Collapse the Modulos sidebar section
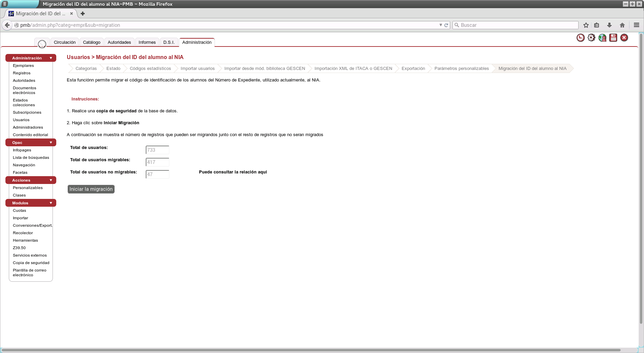Image resolution: width=644 pixels, height=353 pixels. (x=51, y=203)
